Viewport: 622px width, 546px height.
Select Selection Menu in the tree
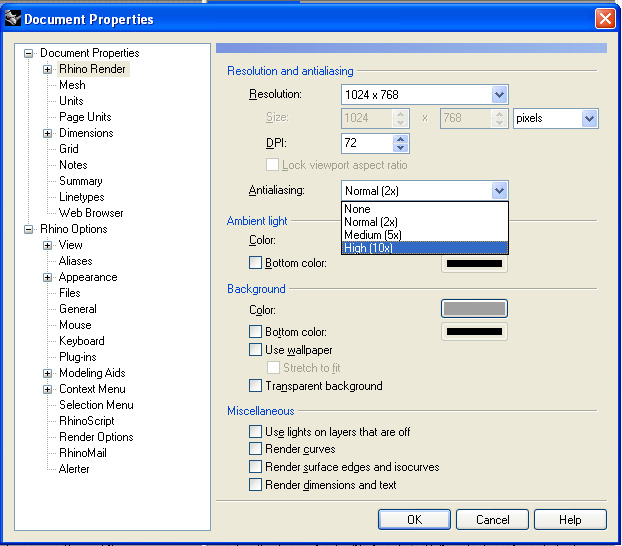coord(96,405)
